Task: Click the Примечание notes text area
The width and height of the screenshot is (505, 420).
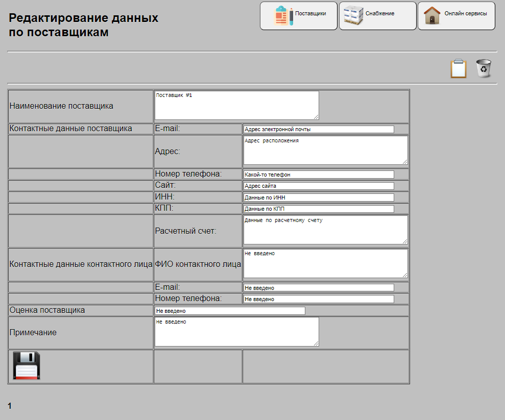Action: (x=236, y=331)
